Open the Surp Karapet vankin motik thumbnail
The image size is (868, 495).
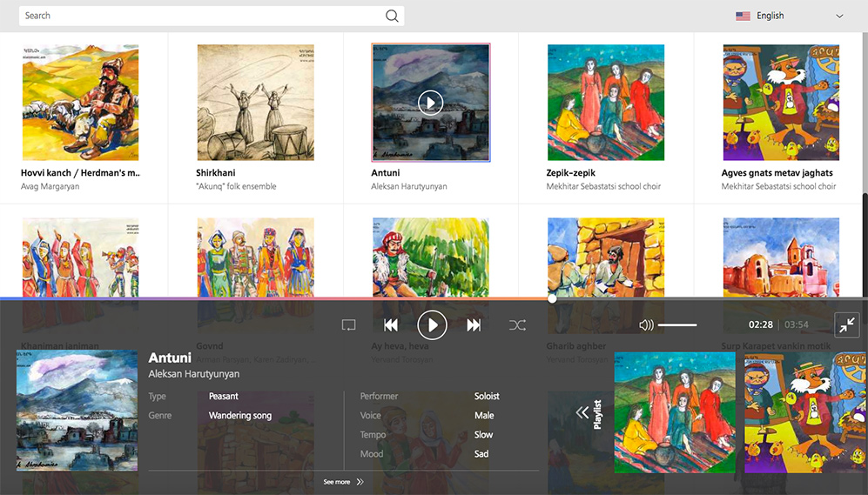pos(781,258)
